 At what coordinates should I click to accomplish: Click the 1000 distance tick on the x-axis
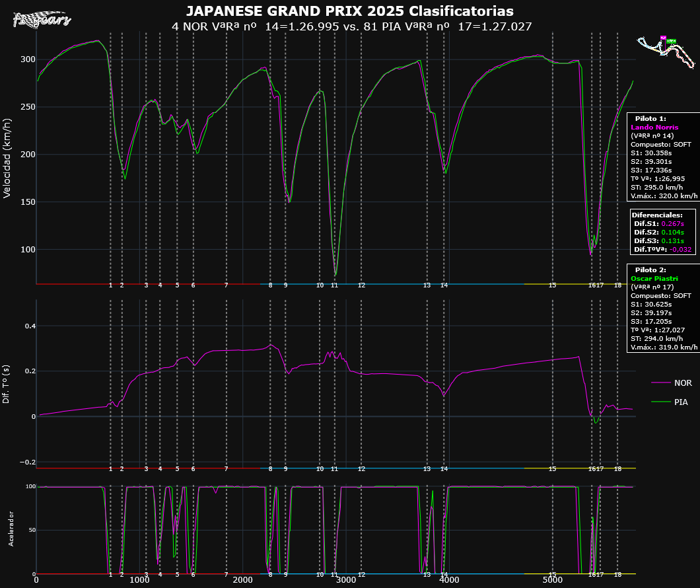140,580
